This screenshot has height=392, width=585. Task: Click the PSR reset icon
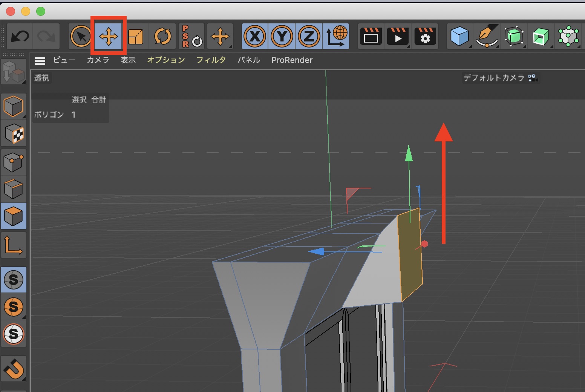pyautogui.click(x=191, y=37)
